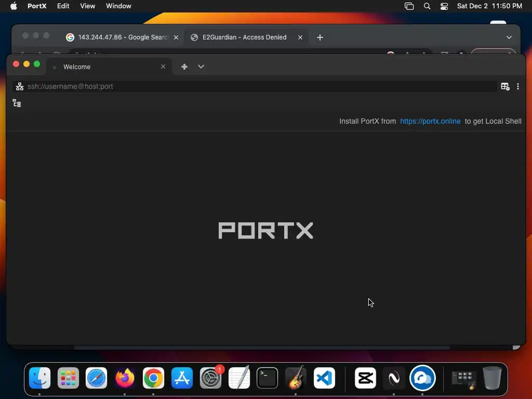The width and height of the screenshot is (532, 399).
Task: Open Spotlight search in menu bar
Action: click(427, 6)
